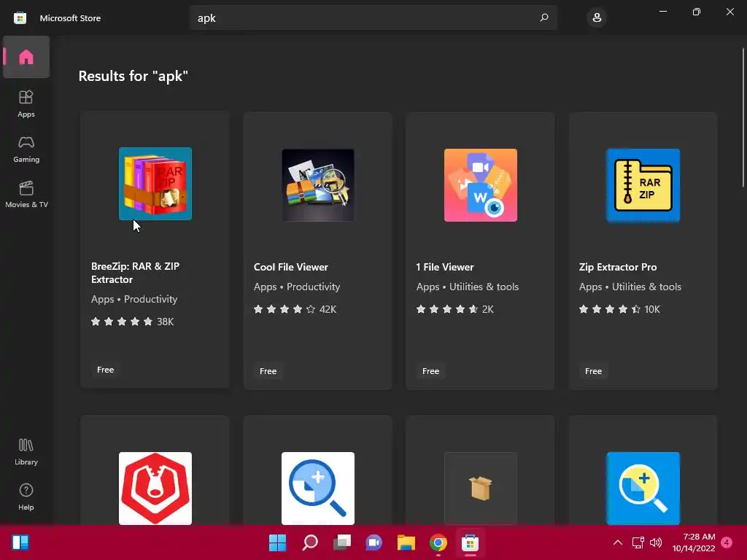Screen dimensions: 747x560
Task: Open the white magnifier plus app icon
Action: [318, 489]
